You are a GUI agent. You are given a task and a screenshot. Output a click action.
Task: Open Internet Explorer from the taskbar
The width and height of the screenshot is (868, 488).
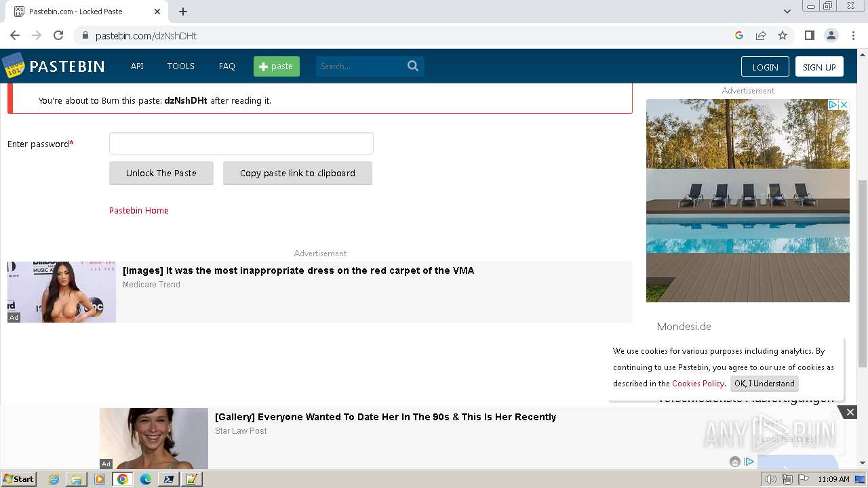coord(54,479)
